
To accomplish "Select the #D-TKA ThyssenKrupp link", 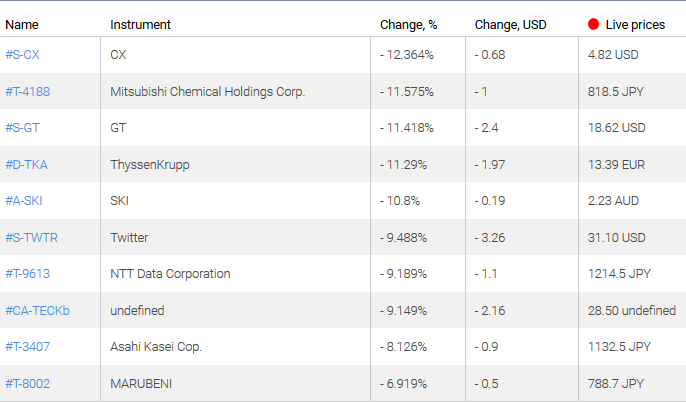I will (25, 164).
